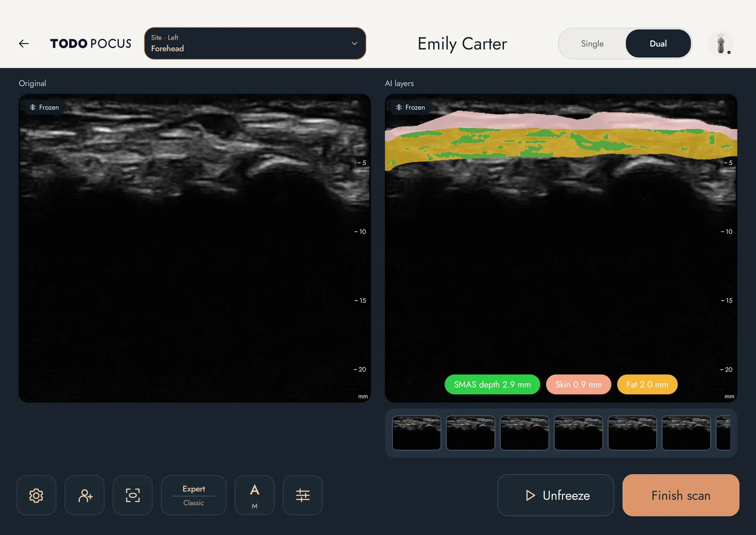The image size is (756, 535).
Task: Open image adjustment sliders icon
Action: (303, 495)
